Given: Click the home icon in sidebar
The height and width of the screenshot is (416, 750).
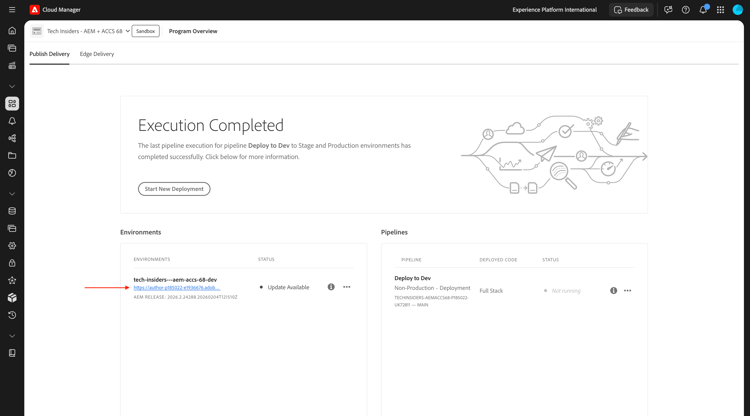Looking at the screenshot, I should coord(12,31).
